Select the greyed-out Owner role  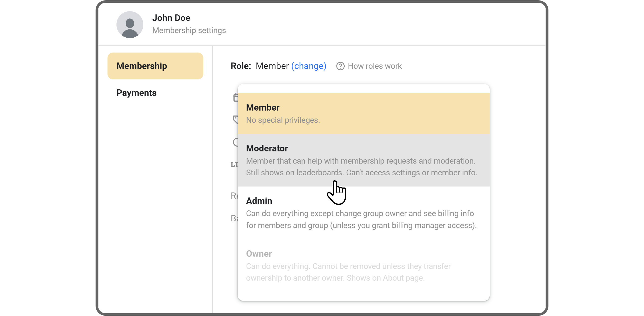point(259,253)
